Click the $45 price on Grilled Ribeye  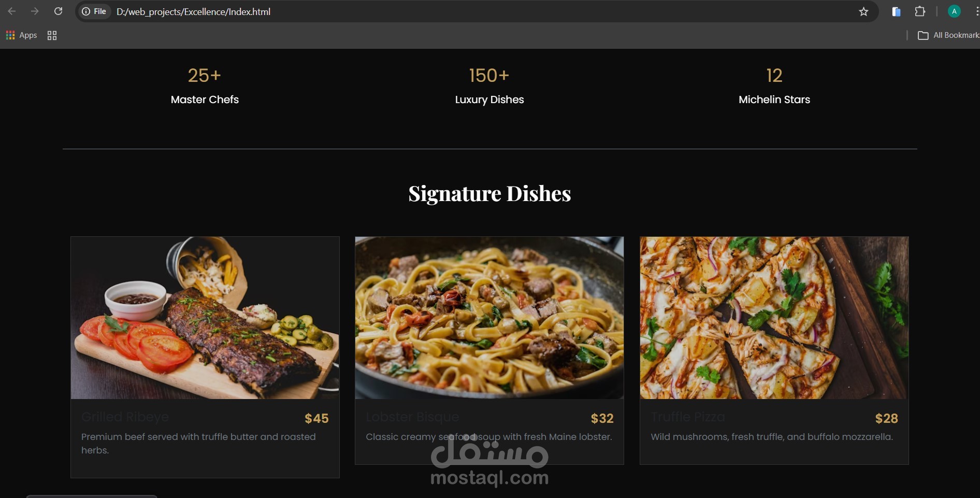[316, 418]
